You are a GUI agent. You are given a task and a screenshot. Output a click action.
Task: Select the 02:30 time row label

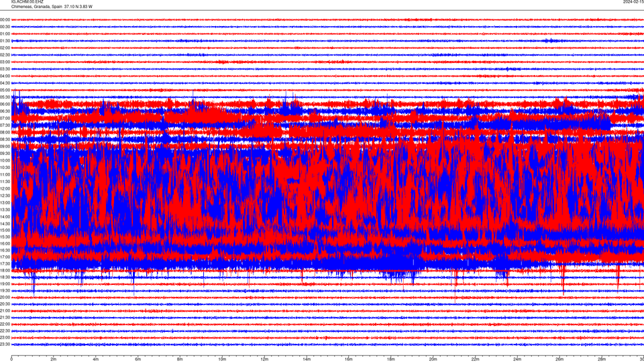point(5,55)
